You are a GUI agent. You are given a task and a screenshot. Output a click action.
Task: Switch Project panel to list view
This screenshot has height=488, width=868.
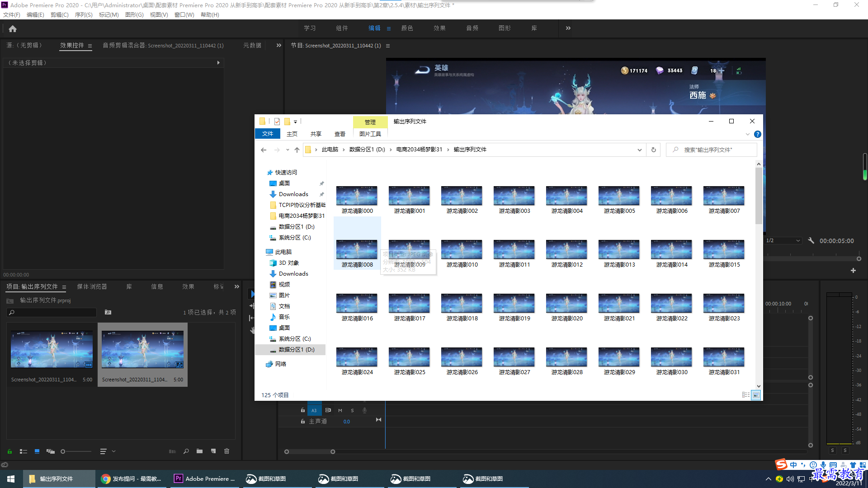click(24, 451)
